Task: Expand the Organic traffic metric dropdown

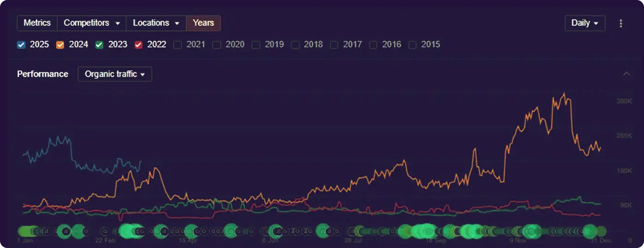Action: 115,74
